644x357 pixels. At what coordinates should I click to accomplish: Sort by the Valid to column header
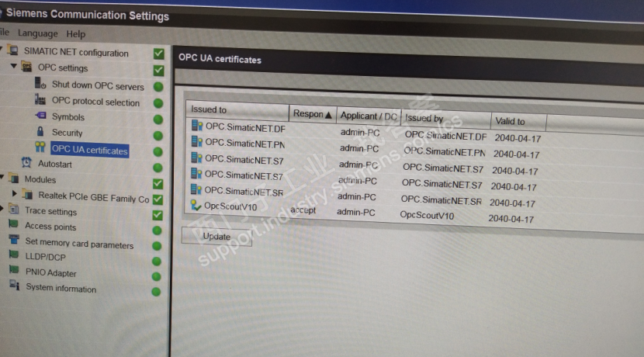518,122
